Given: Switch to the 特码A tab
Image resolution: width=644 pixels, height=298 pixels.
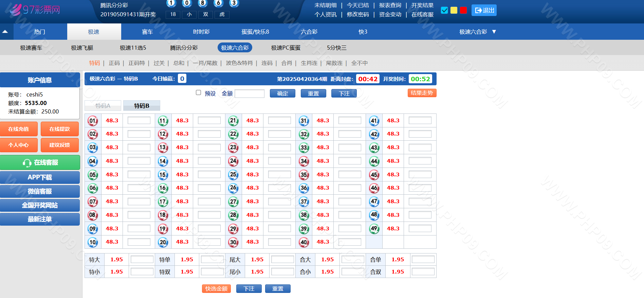Looking at the screenshot, I should [x=103, y=106].
